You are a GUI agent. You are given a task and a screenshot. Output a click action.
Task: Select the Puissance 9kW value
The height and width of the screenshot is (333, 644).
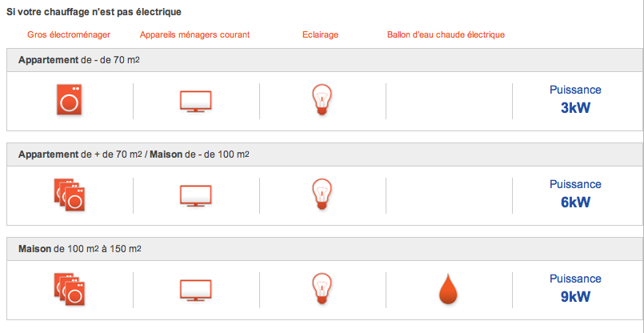coord(575,289)
